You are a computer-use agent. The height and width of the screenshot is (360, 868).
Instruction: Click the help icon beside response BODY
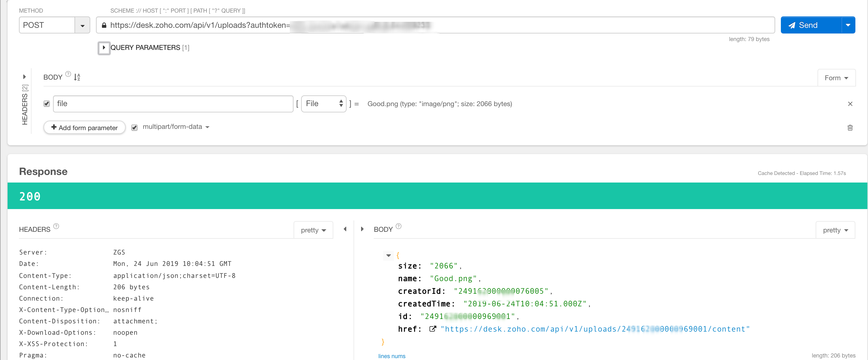[x=398, y=226]
